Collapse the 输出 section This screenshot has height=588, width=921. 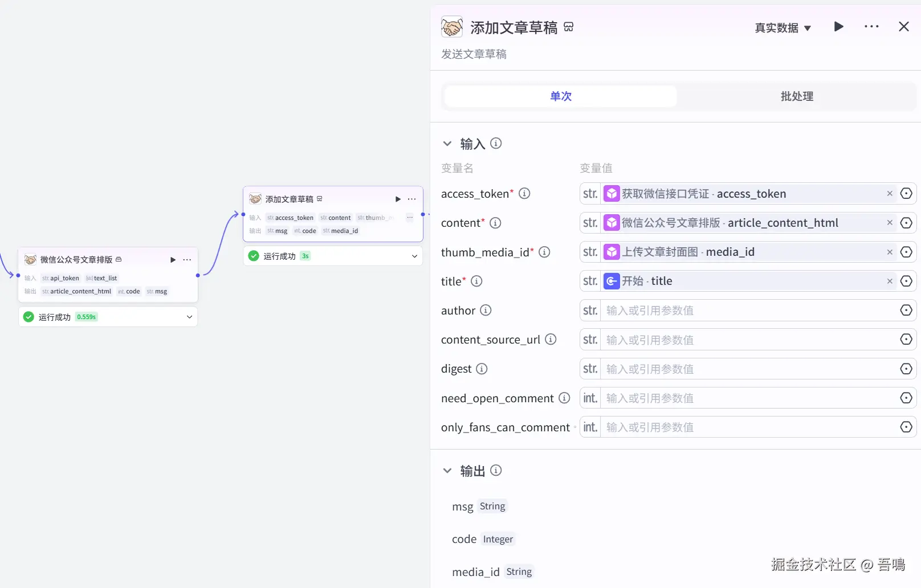point(447,471)
